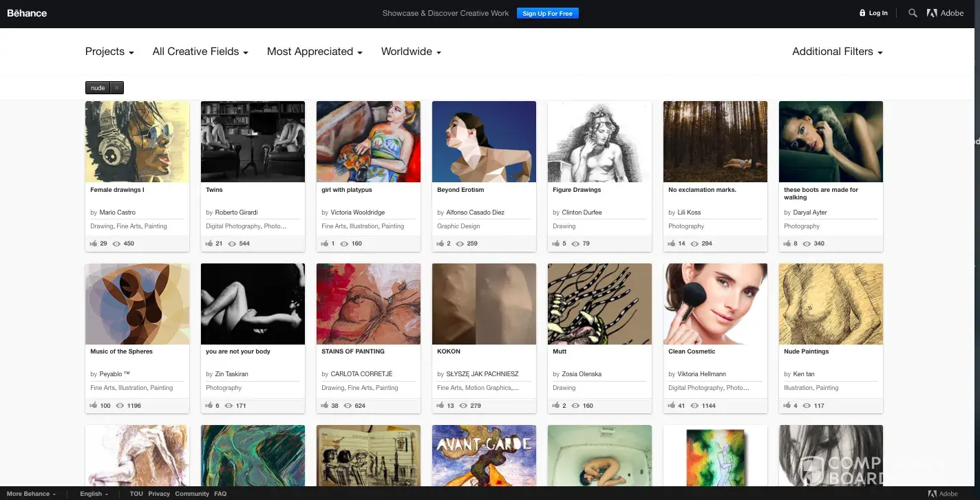
Task: Click views eye icon on Beyond Erotism card
Action: click(x=460, y=243)
